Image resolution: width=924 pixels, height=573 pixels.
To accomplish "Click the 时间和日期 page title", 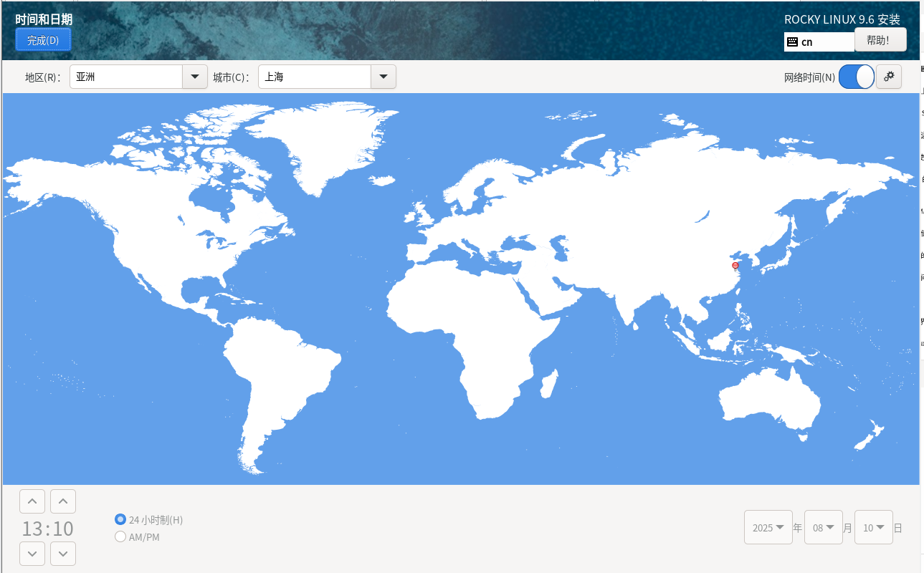I will coord(44,19).
